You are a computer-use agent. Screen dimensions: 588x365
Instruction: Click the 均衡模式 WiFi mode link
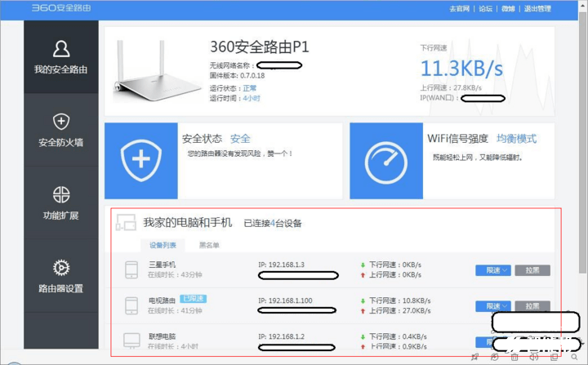(x=517, y=139)
